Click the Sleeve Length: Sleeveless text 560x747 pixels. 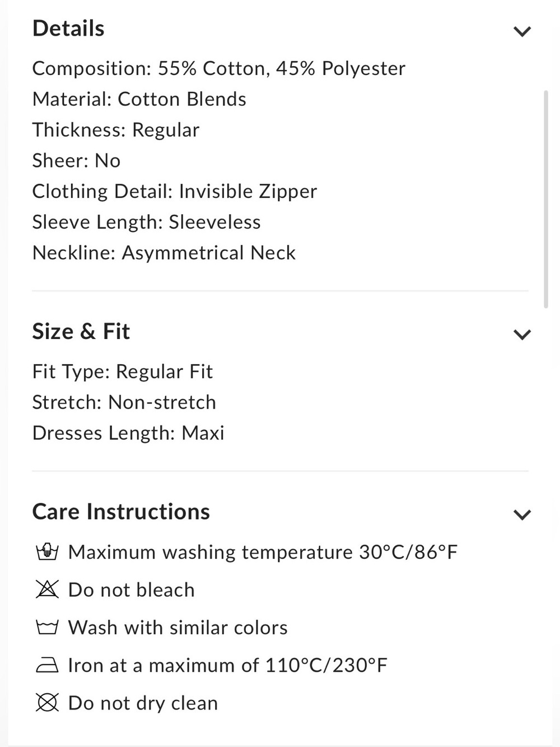pyautogui.click(x=147, y=222)
